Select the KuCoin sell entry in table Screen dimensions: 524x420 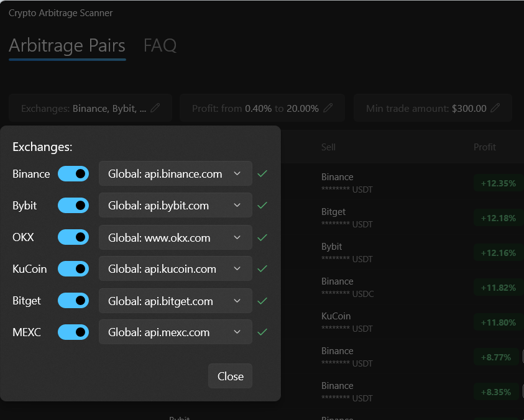347,322
